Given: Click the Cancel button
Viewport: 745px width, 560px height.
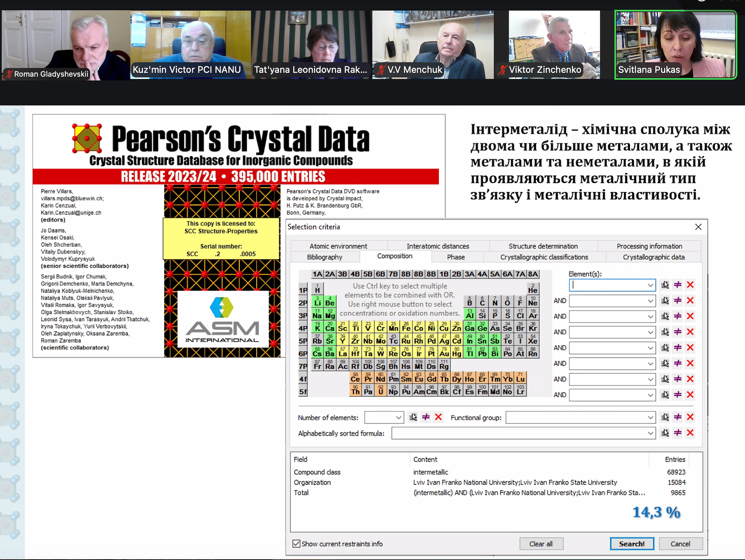Looking at the screenshot, I should click(x=680, y=544).
